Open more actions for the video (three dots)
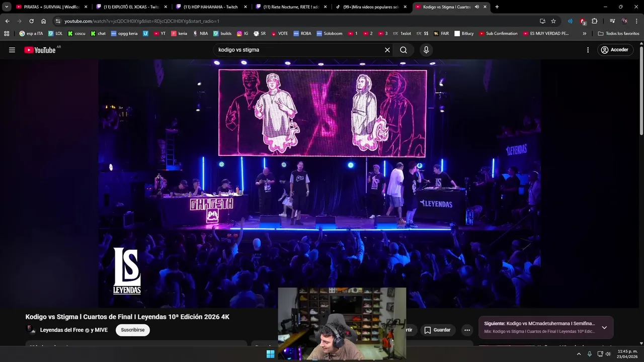Screen dimensions: 644x362 pos(467,330)
